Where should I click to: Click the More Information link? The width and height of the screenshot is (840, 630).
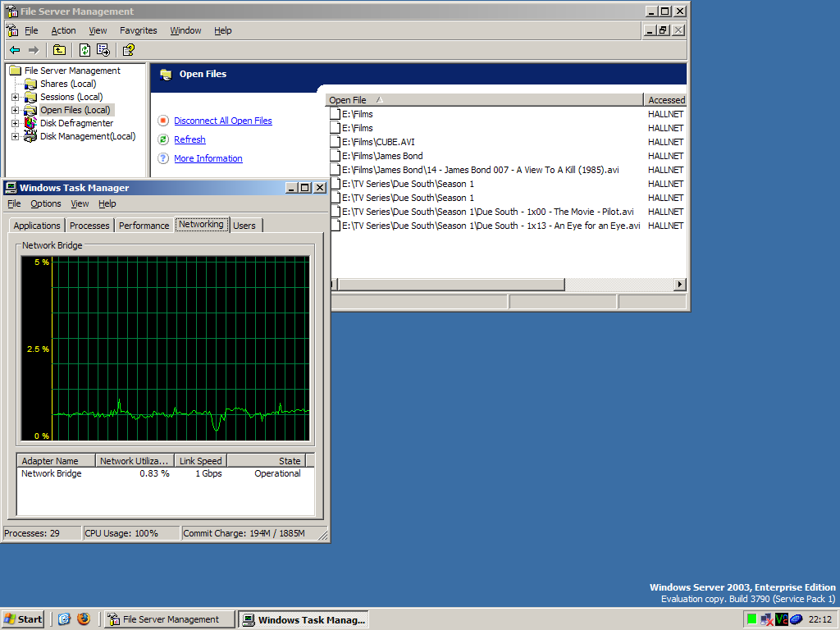pos(208,158)
